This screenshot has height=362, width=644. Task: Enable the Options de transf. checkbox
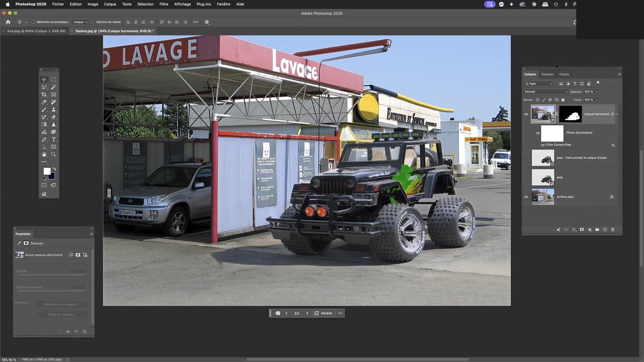(x=93, y=22)
